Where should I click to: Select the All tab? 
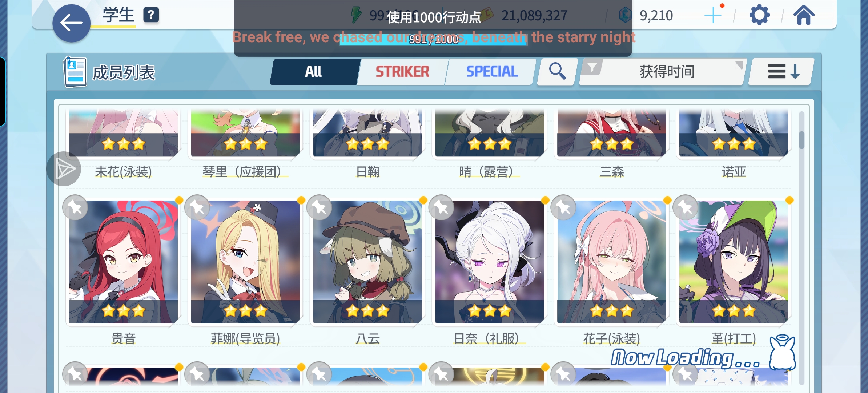[x=314, y=72]
